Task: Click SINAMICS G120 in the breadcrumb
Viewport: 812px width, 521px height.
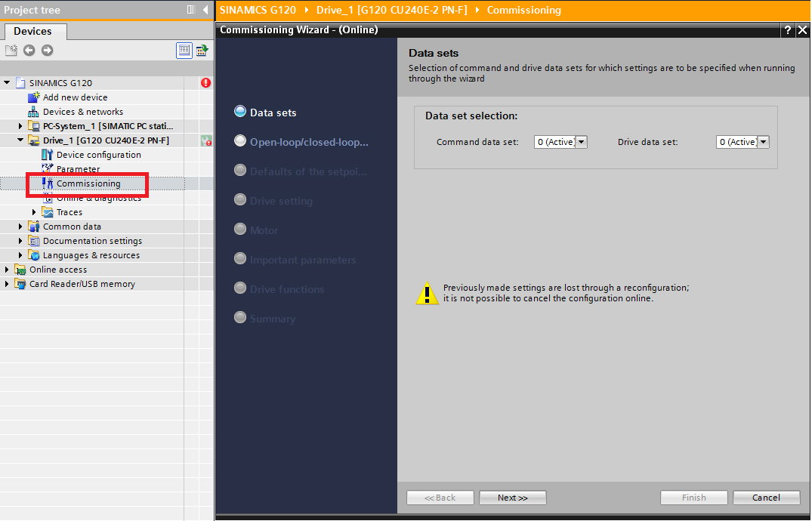Action: point(258,10)
